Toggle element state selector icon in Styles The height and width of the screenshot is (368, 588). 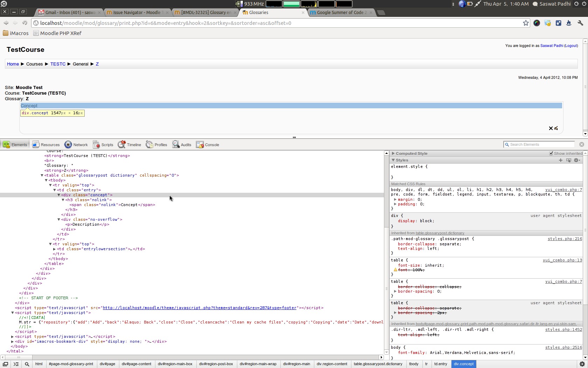coord(569,160)
